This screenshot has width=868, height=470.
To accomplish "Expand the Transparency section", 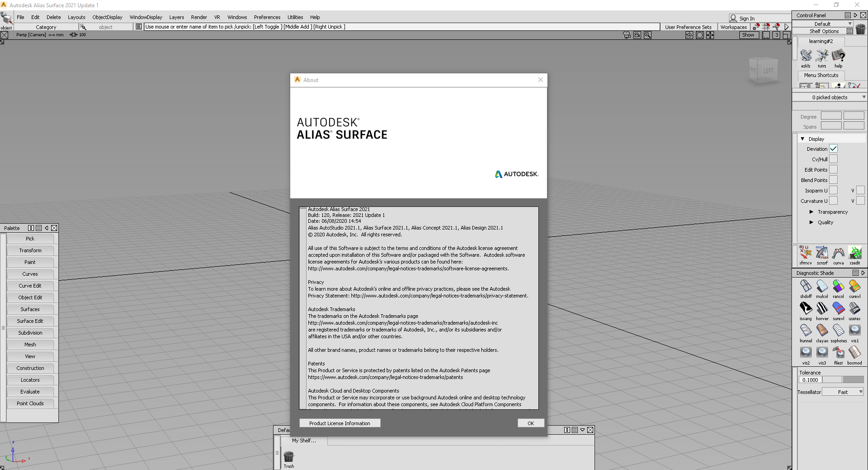I will point(811,212).
